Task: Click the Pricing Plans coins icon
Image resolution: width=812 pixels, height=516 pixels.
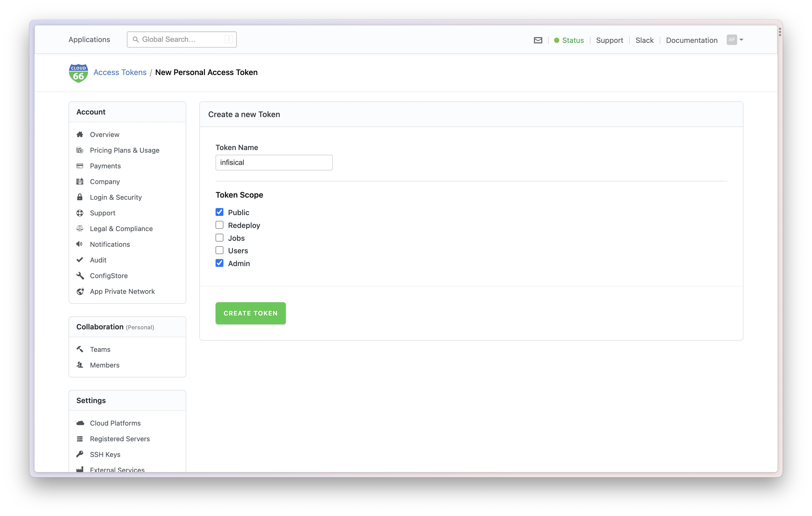Action: (80, 150)
